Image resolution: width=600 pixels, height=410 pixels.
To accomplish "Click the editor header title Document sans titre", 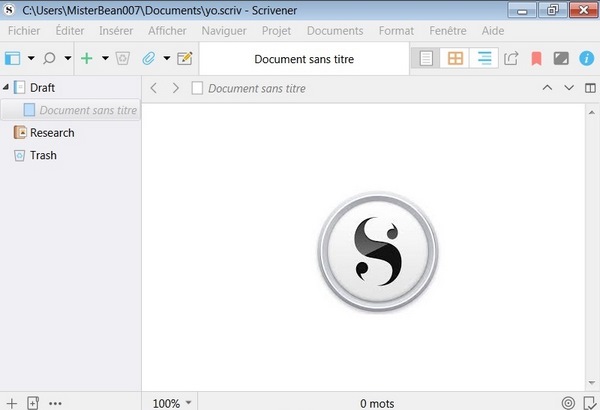I will 257,88.
